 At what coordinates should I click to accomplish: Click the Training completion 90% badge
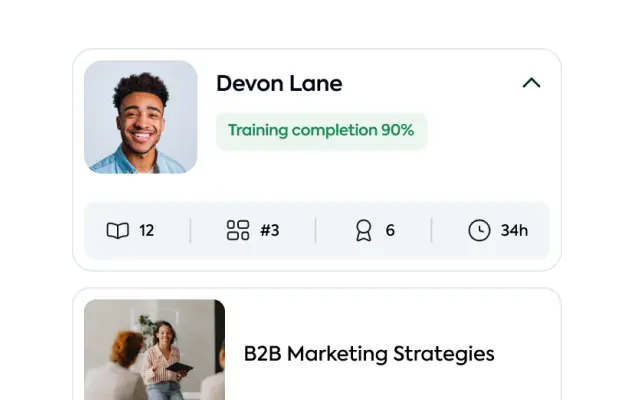tap(321, 131)
